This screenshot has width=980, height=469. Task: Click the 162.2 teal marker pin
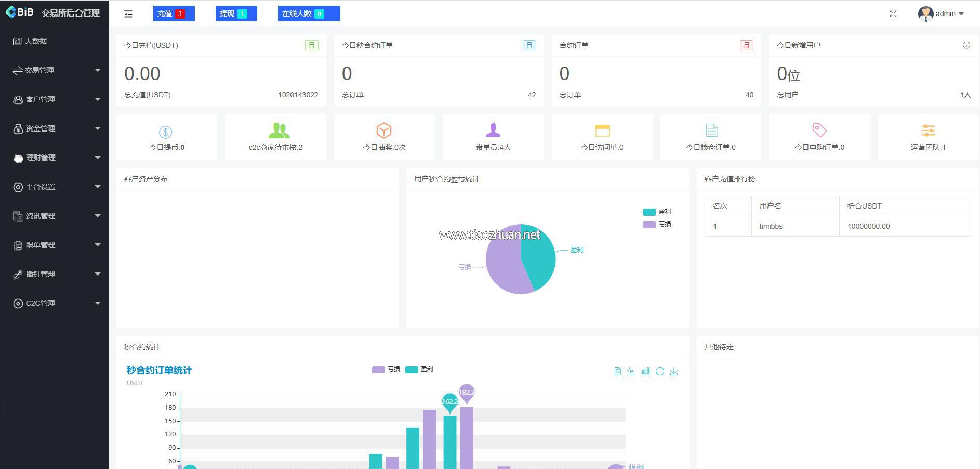450,403
